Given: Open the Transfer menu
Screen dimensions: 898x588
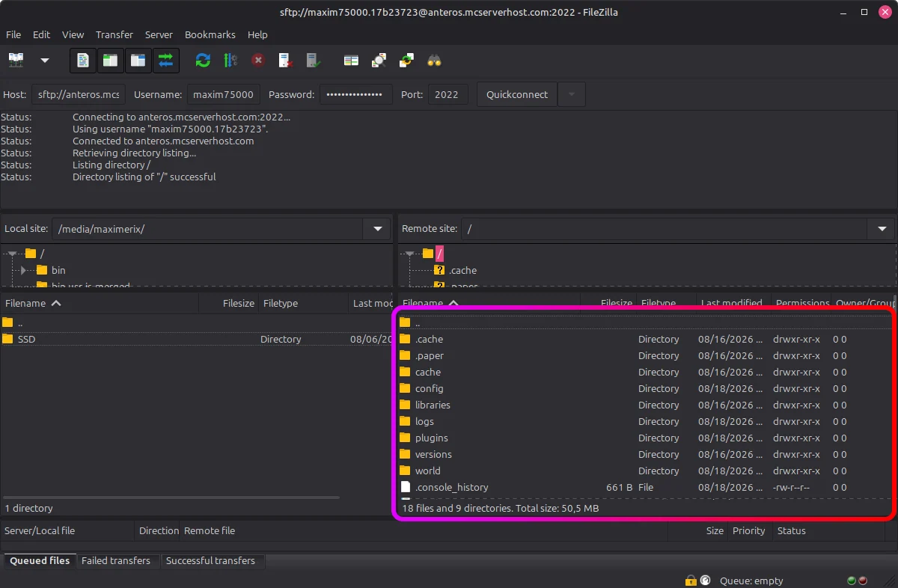Looking at the screenshot, I should pos(114,34).
